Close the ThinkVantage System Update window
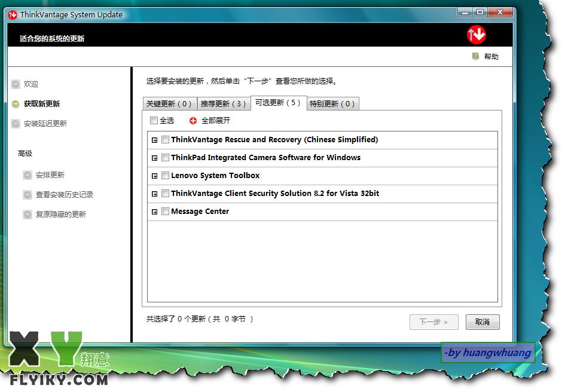The width and height of the screenshot is (565, 392). pyautogui.click(x=500, y=12)
